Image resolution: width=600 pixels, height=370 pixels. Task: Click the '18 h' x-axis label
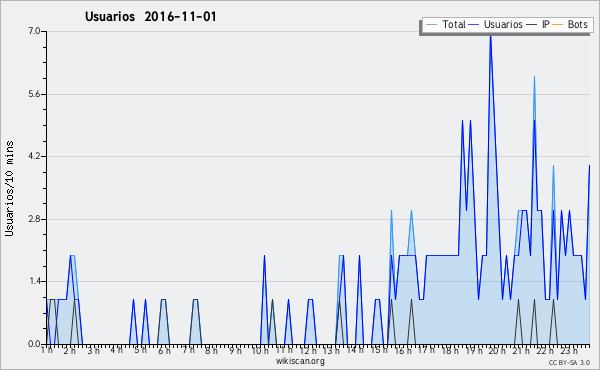(x=450, y=350)
